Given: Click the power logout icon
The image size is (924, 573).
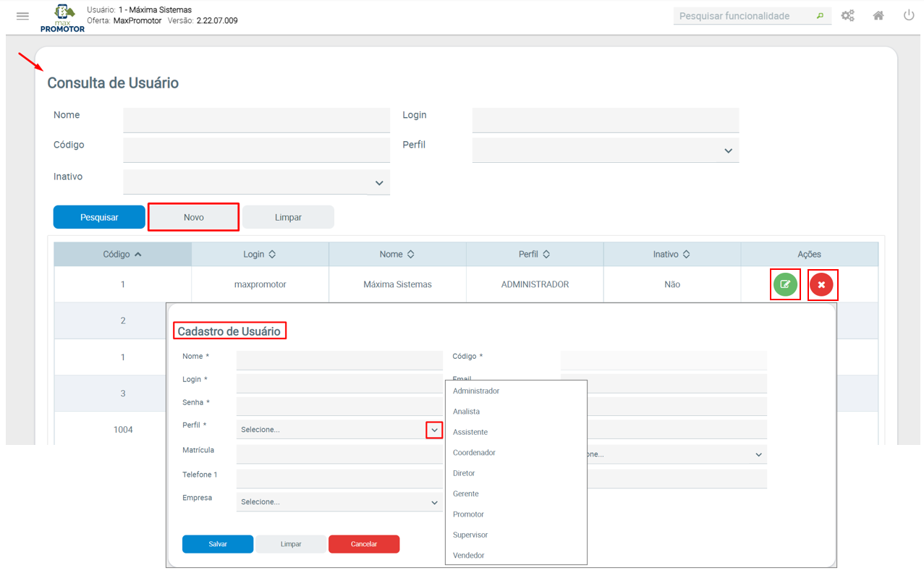Looking at the screenshot, I should tap(909, 15).
